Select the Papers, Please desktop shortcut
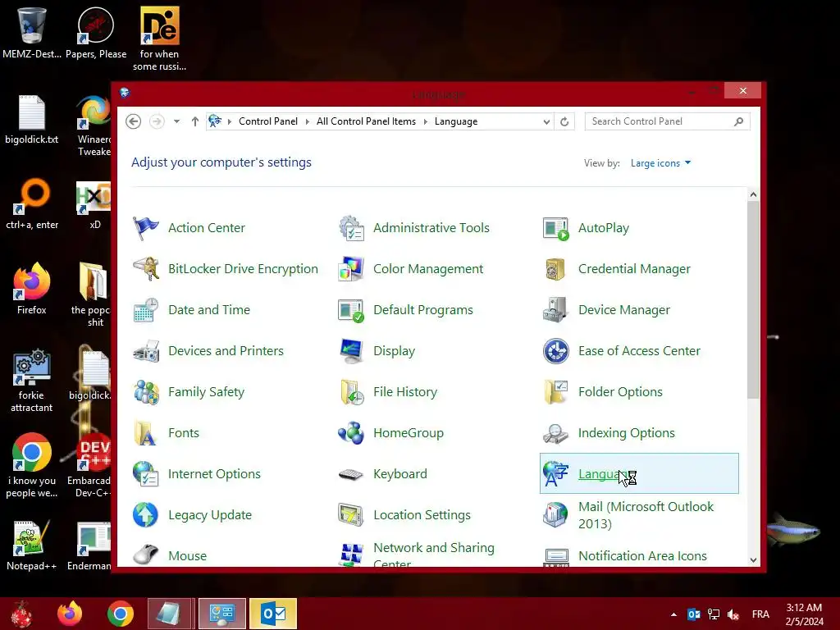The image size is (840, 630). point(96,32)
